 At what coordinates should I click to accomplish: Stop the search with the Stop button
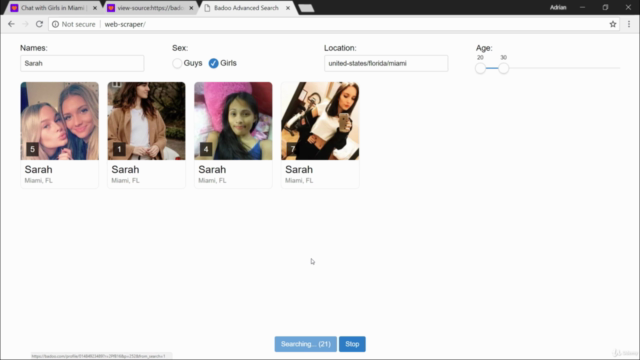[x=352, y=344]
